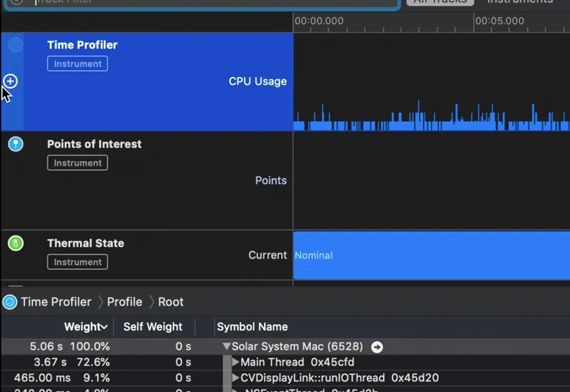Select the Thermal State track
The image size is (570, 392).
tap(146, 255)
